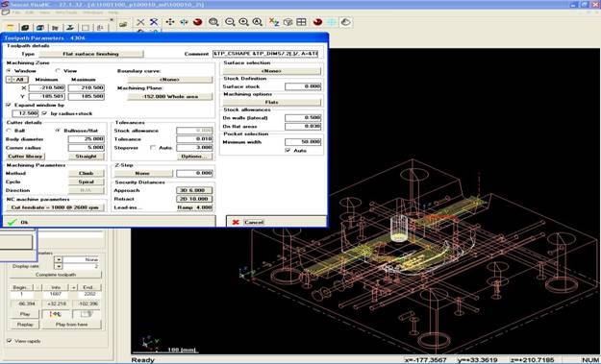Cancel the Toolpath Parameters dialog
The height and width of the screenshot is (364, 601).
pyautogui.click(x=276, y=222)
